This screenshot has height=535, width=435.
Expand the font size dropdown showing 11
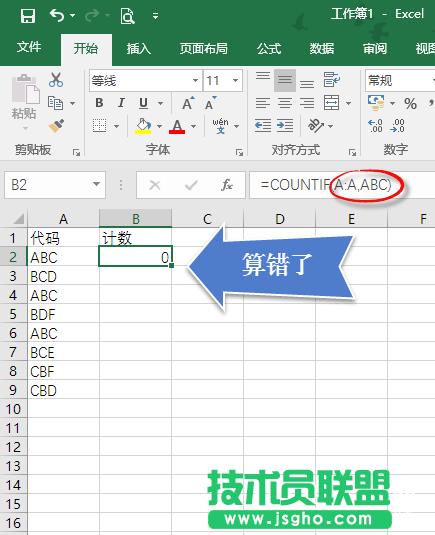coord(235,81)
